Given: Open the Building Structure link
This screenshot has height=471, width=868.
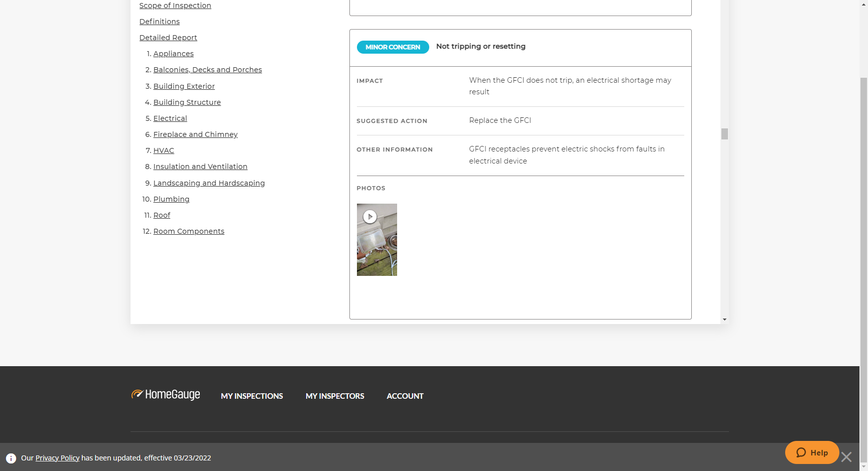Looking at the screenshot, I should coord(187,102).
